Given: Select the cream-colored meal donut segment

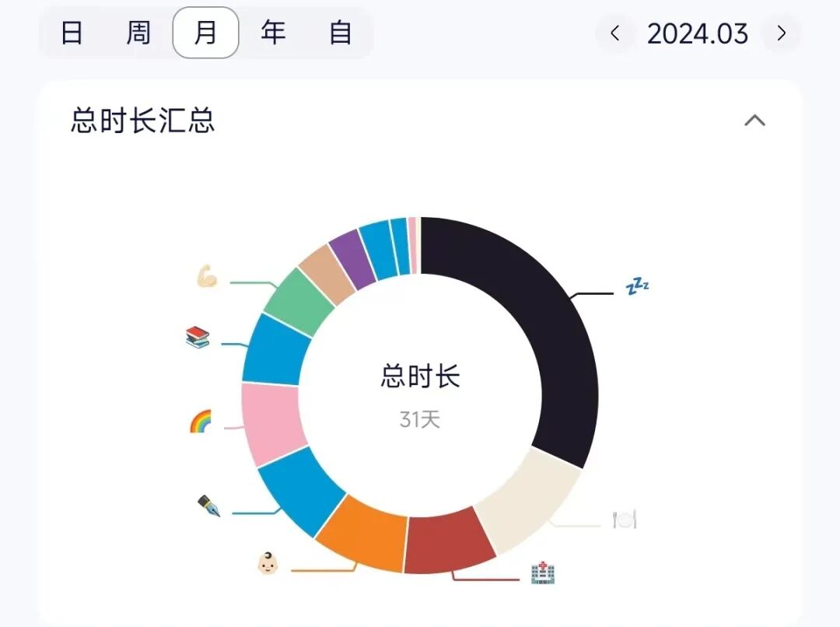Looking at the screenshot, I should [530, 504].
